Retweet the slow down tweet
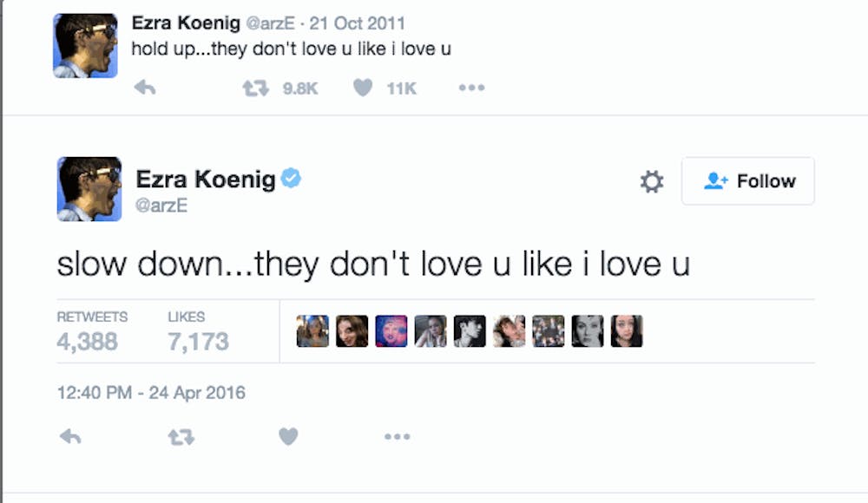 pyautogui.click(x=180, y=437)
